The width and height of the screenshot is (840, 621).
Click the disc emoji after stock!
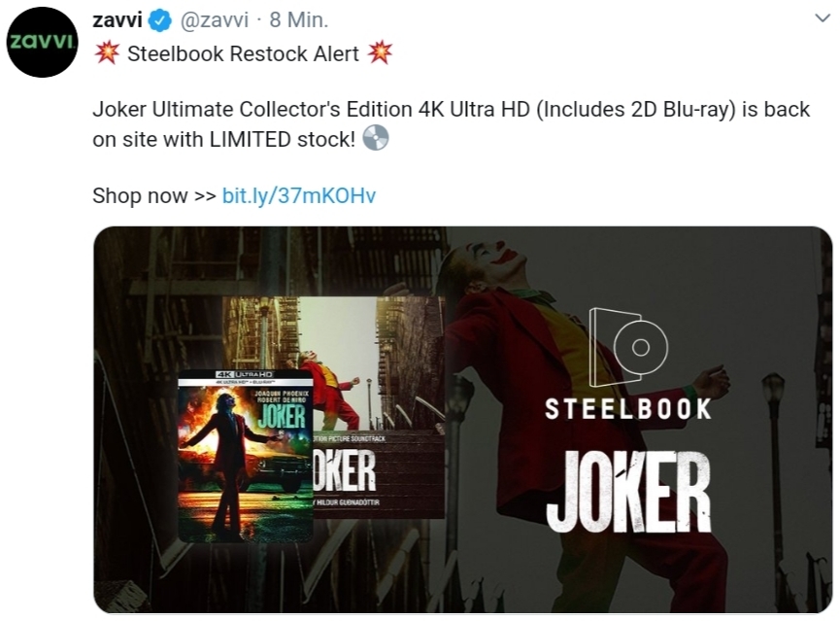coord(375,138)
